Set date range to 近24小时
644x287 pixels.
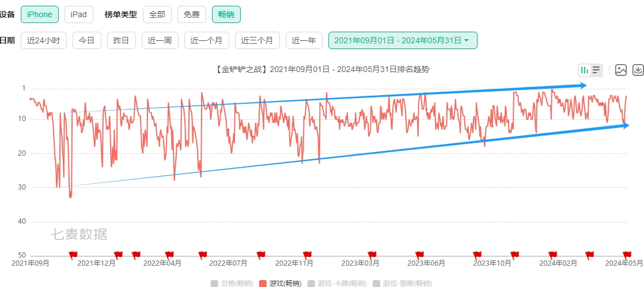[x=44, y=40]
